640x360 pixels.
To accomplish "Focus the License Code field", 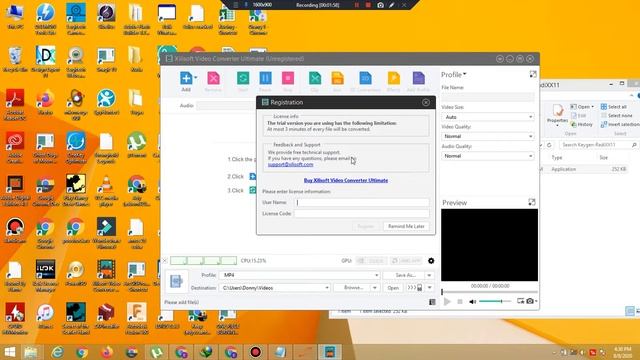I will point(362,213).
